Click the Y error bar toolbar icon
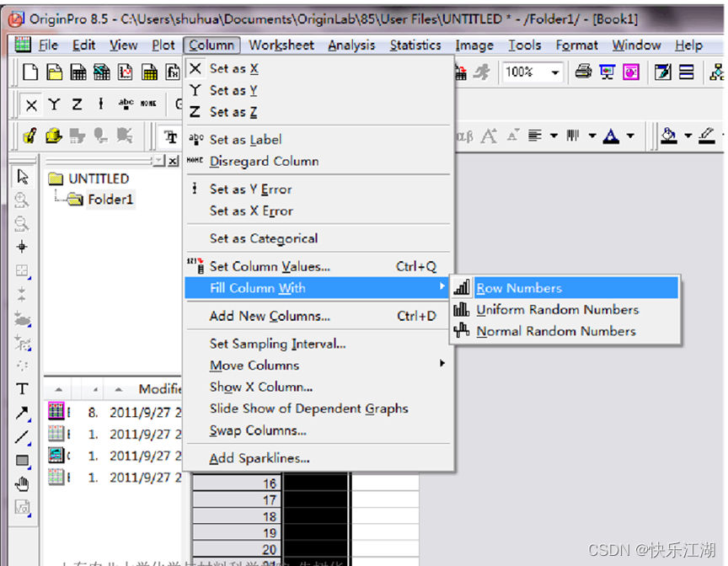The height and width of the screenshot is (566, 728). [100, 104]
